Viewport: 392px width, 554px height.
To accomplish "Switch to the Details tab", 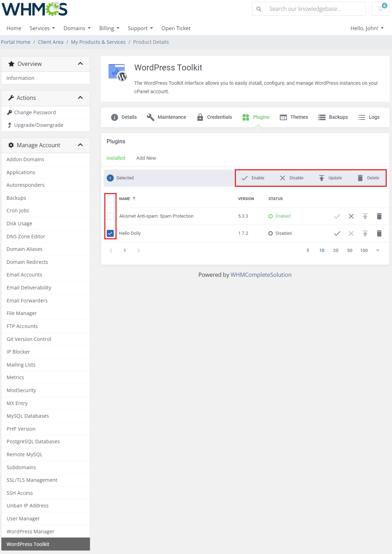I will click(x=124, y=117).
